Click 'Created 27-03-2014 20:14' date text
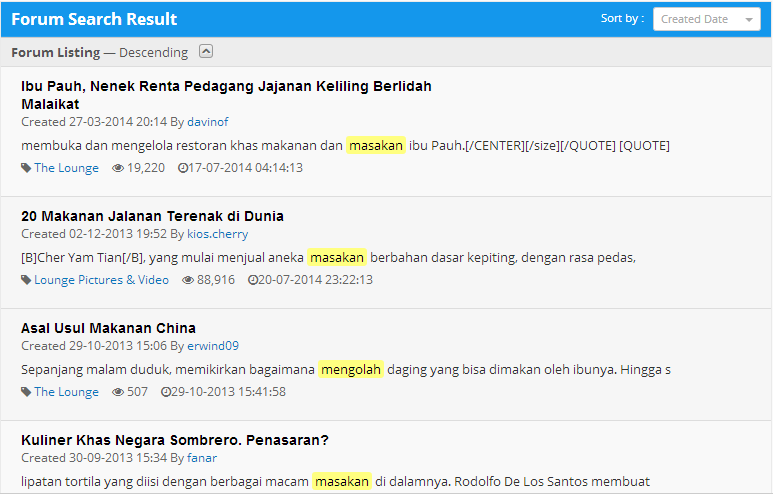 point(94,122)
